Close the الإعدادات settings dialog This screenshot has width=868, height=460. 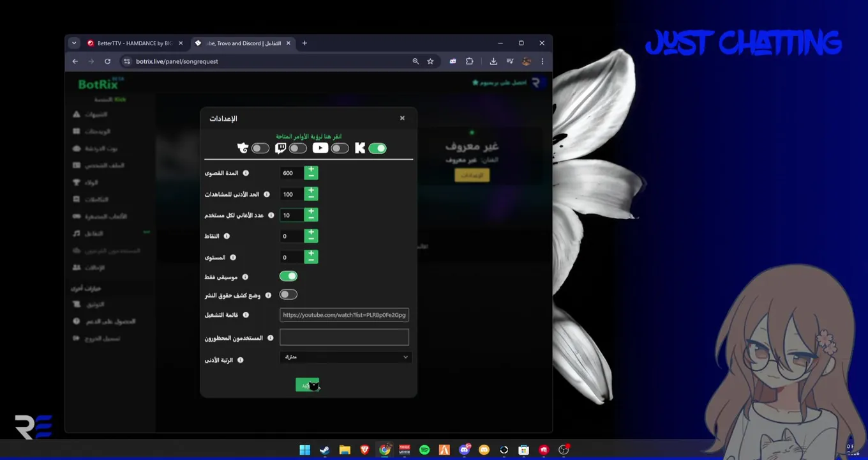tap(402, 118)
